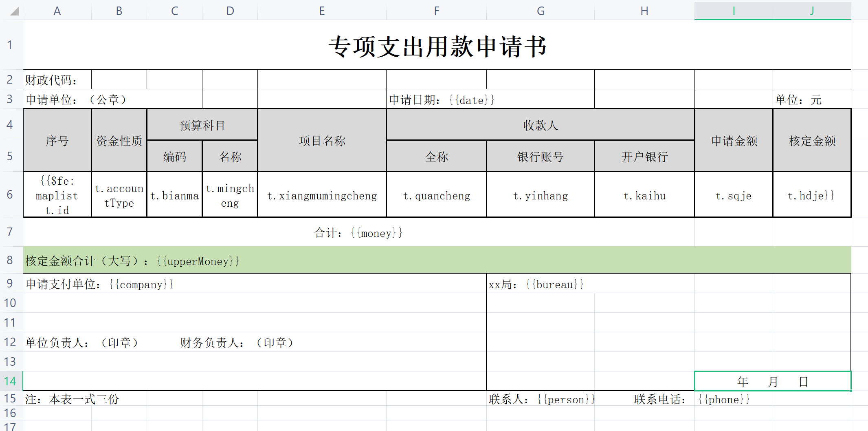Image resolution: width=868 pixels, height=431 pixels.
Task: Select the 预算科目 merged header cell
Action: (202, 125)
